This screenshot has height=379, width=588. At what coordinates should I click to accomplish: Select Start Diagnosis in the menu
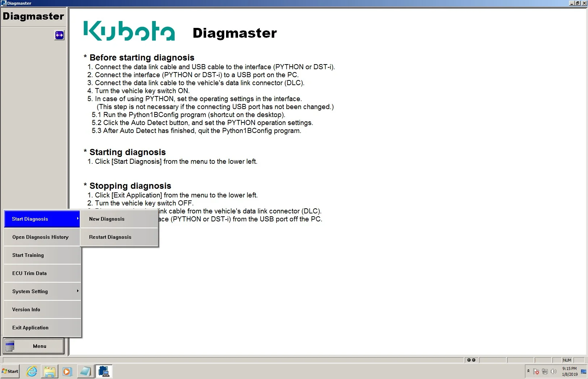(42, 219)
